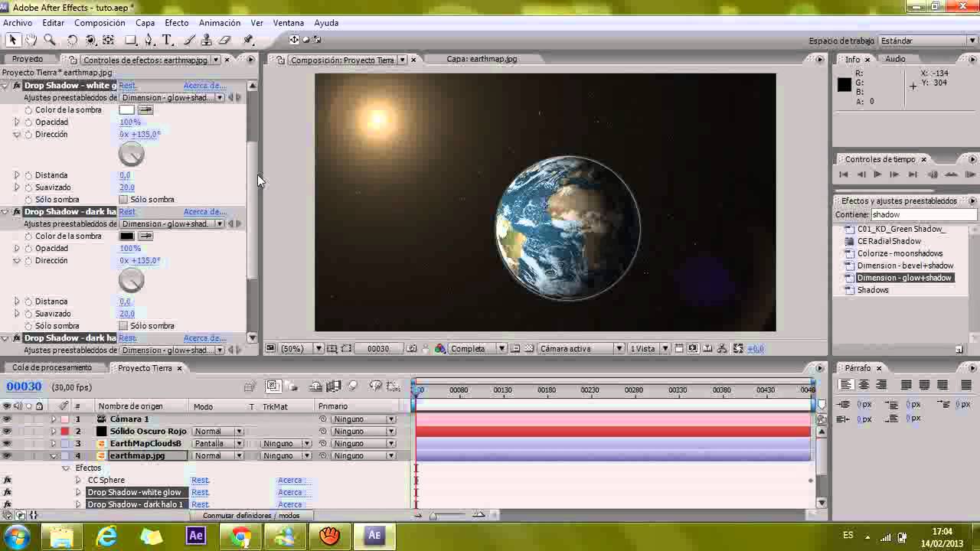
Task: Select the Clone Stamp tool
Action: coord(207,40)
